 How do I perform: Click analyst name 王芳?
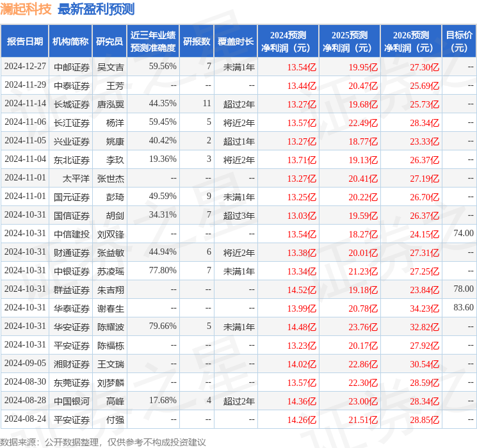click(115, 86)
